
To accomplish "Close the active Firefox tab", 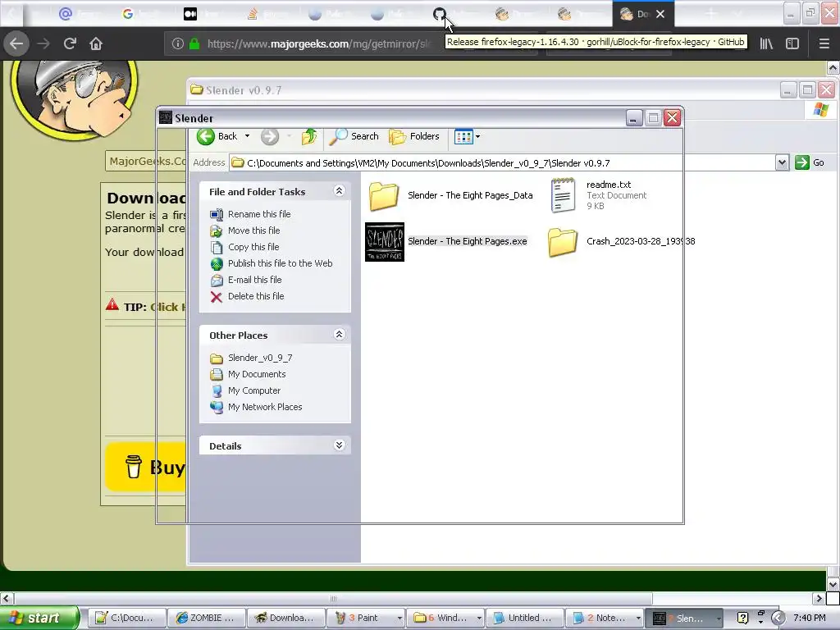I will click(x=660, y=15).
